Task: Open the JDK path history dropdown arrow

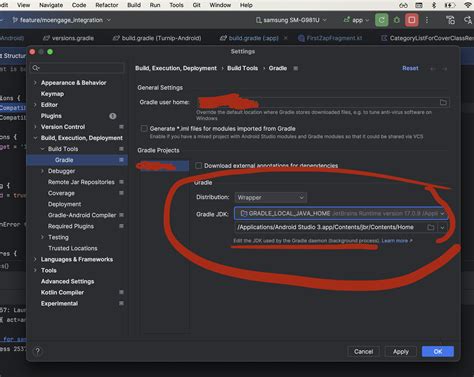Action: click(x=442, y=227)
